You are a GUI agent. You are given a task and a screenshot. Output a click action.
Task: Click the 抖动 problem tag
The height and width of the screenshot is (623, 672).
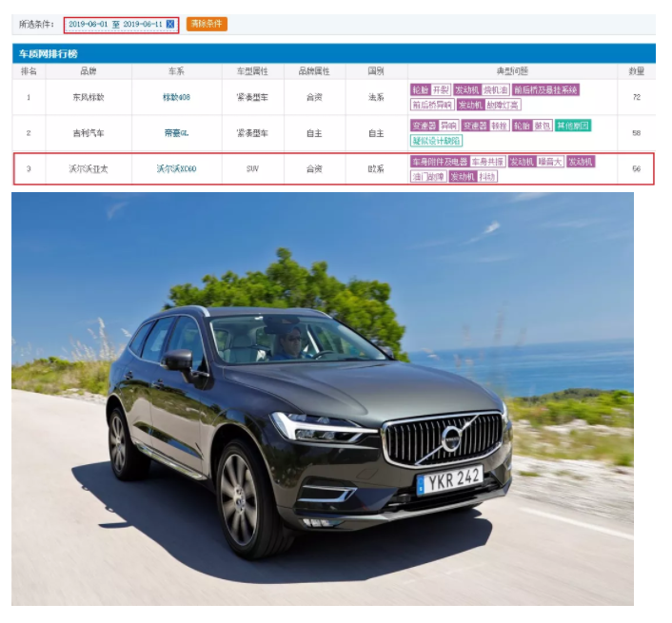[487, 176]
